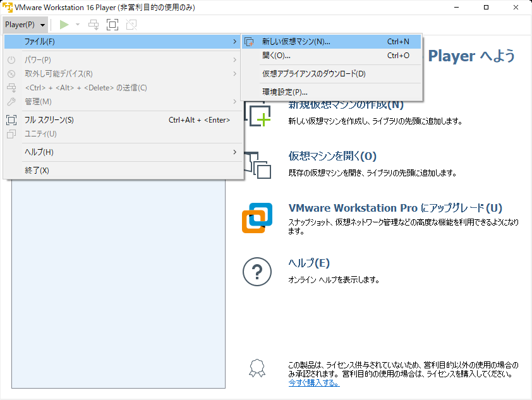Click the Ctrl+N shortcut text
Screen dimensions: 532x400
click(398, 42)
